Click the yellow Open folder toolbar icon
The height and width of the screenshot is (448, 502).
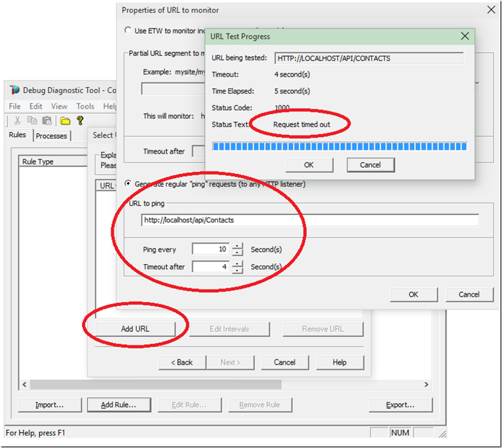coord(65,121)
